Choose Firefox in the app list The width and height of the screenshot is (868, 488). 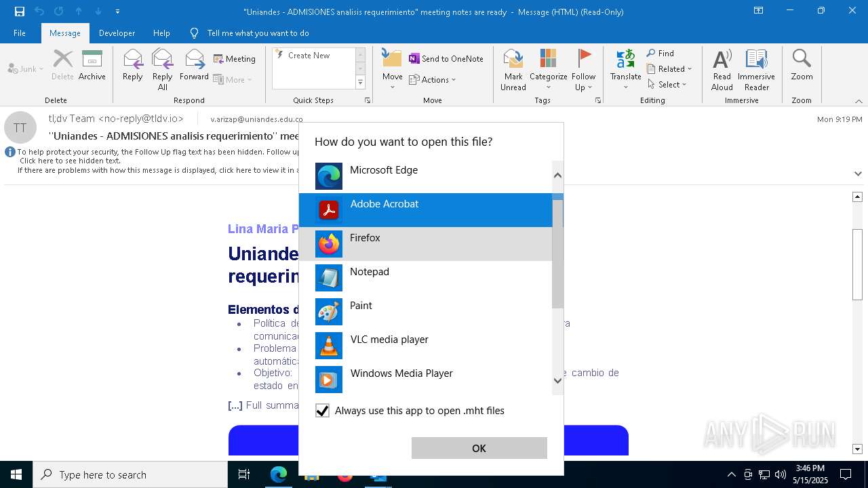426,244
